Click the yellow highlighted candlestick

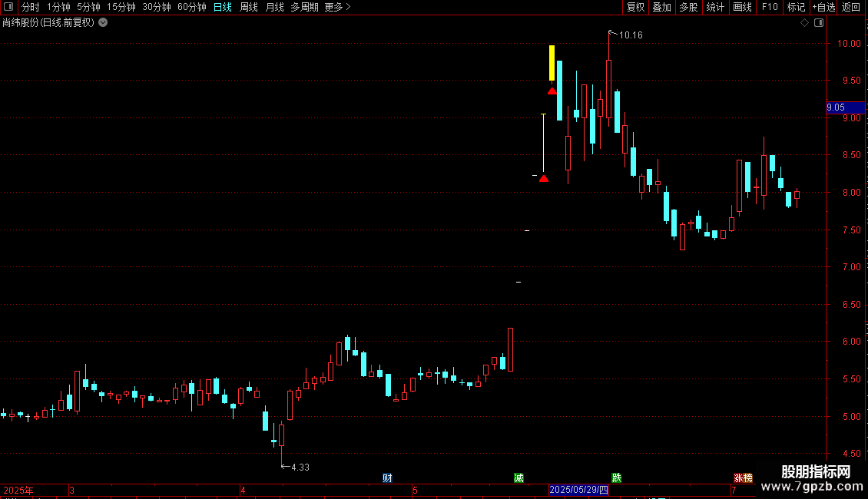552,63
